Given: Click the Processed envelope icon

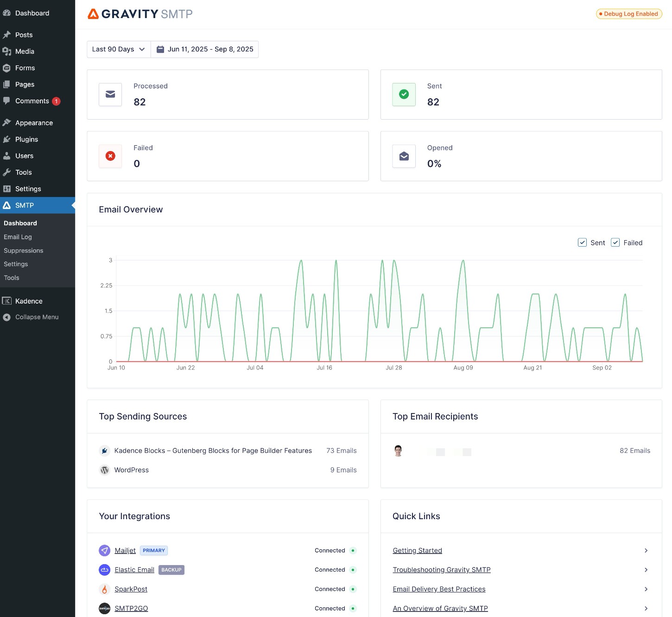Looking at the screenshot, I should pos(110,95).
